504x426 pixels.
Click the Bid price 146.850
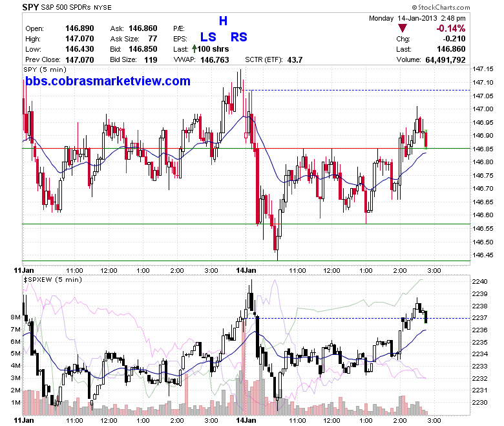pyautogui.click(x=143, y=49)
